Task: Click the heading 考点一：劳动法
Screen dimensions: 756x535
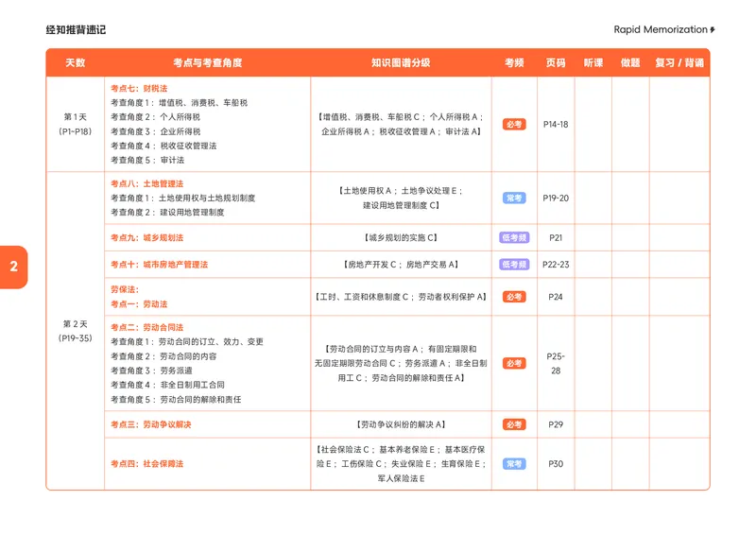Action: click(x=139, y=304)
